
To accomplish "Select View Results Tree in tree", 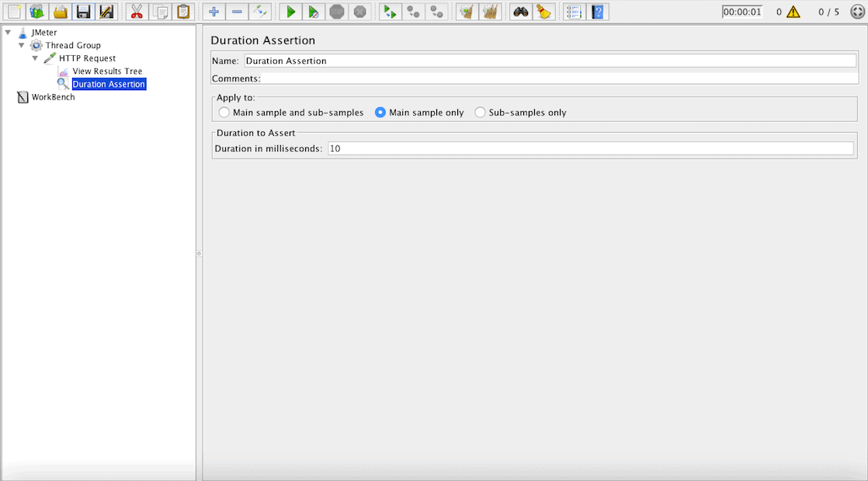I will point(107,71).
